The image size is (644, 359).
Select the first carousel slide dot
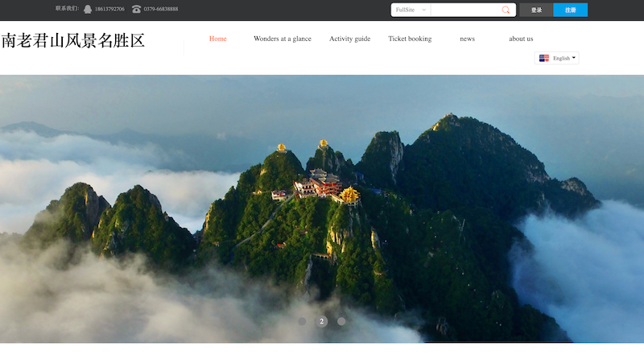pyautogui.click(x=302, y=321)
